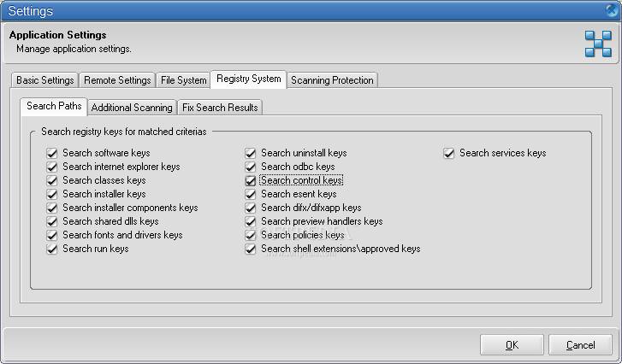Disable Search fonts and drivers keys

coord(53,236)
